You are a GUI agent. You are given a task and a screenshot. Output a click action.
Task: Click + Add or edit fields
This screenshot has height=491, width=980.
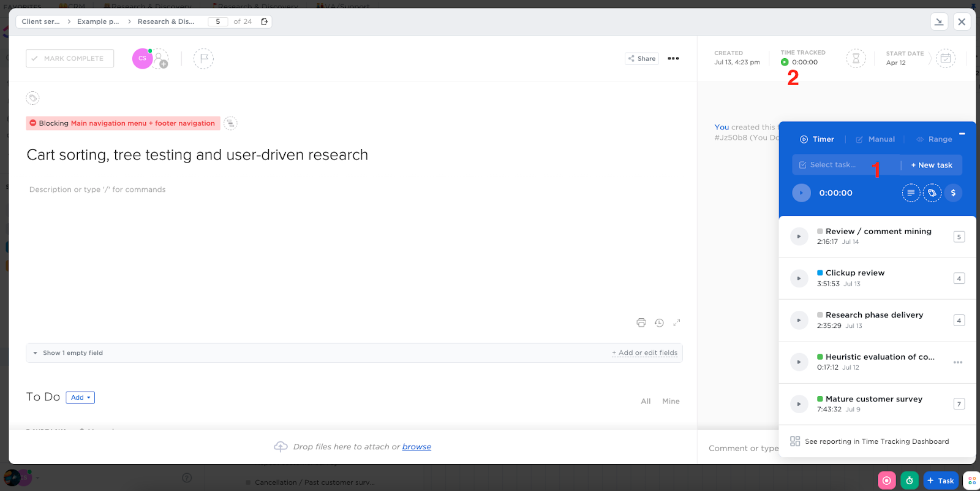(644, 353)
